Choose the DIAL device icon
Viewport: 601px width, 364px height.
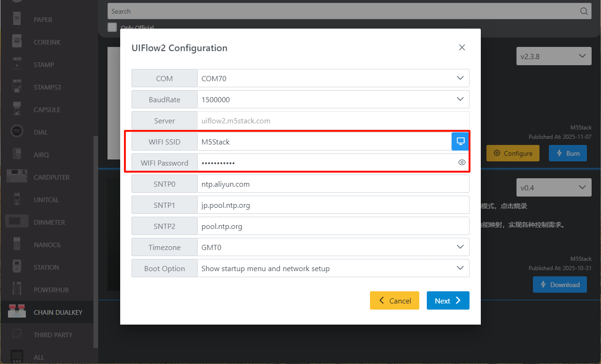coord(17,132)
